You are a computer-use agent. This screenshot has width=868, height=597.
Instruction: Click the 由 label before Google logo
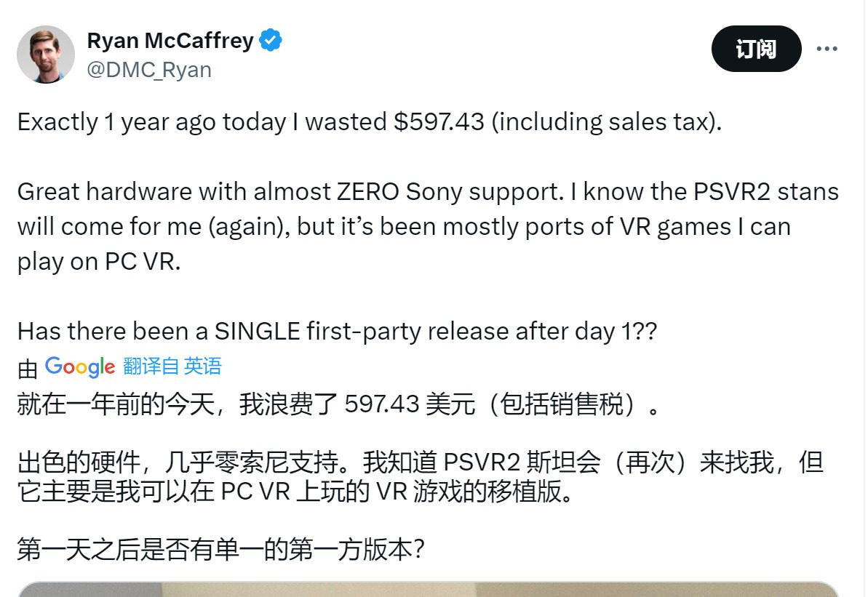click(28, 369)
